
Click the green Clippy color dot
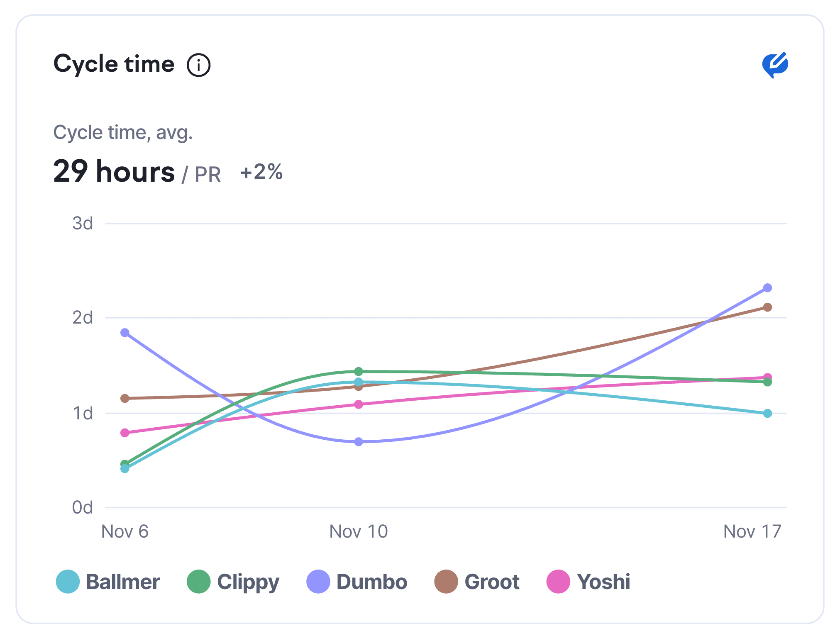point(199,582)
